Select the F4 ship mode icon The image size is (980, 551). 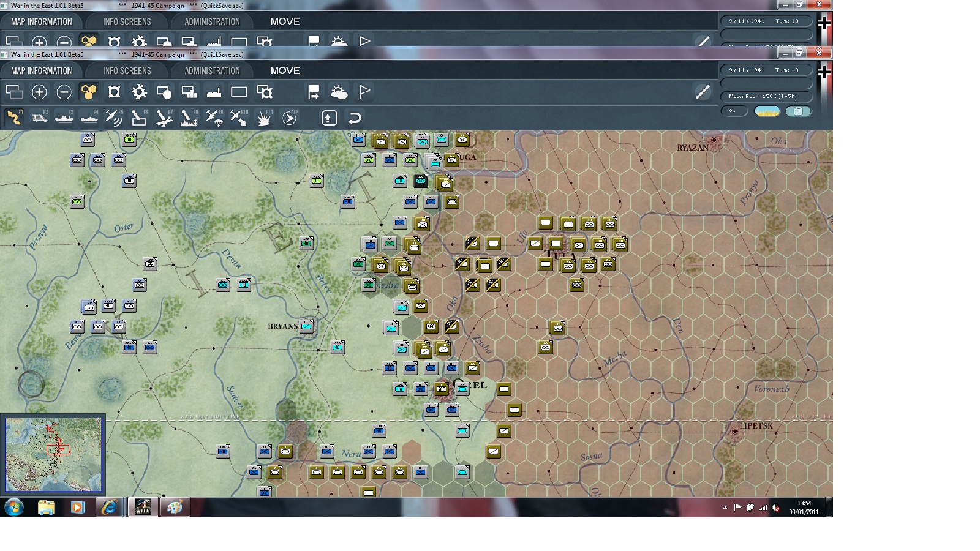pos(89,117)
